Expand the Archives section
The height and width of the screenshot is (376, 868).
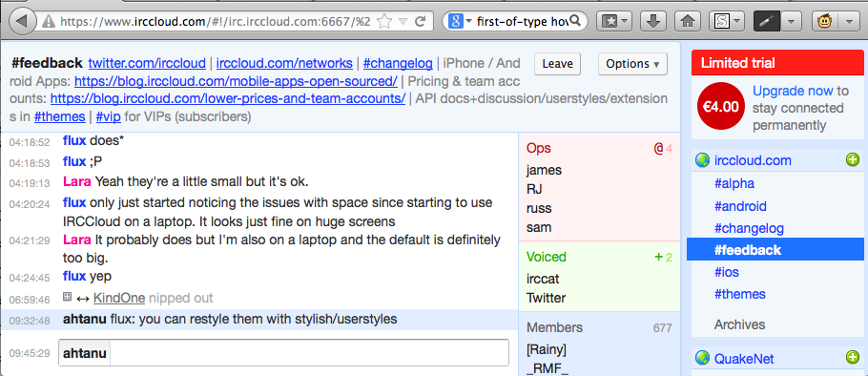739,324
